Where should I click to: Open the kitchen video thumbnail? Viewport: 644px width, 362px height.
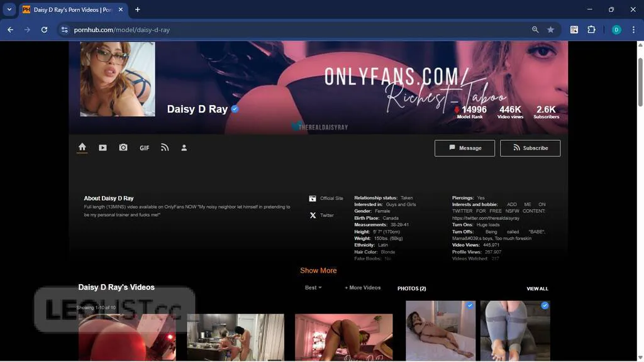pos(235,337)
